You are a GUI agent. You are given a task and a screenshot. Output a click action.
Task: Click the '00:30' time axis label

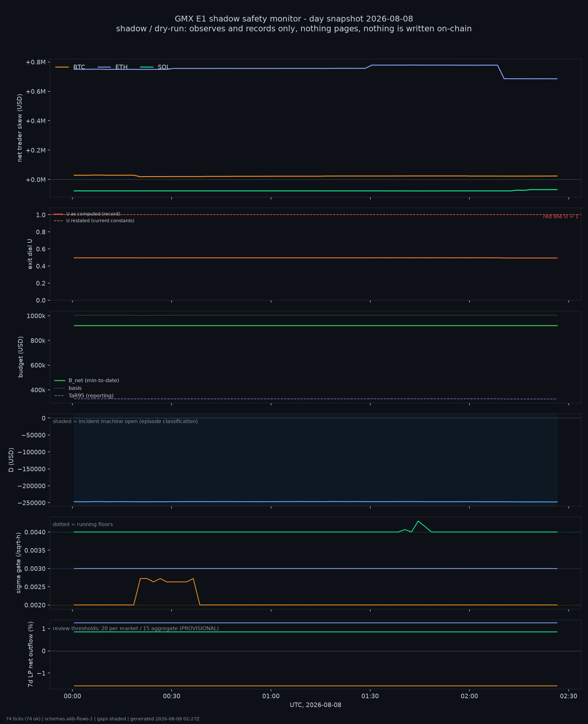[172, 696]
